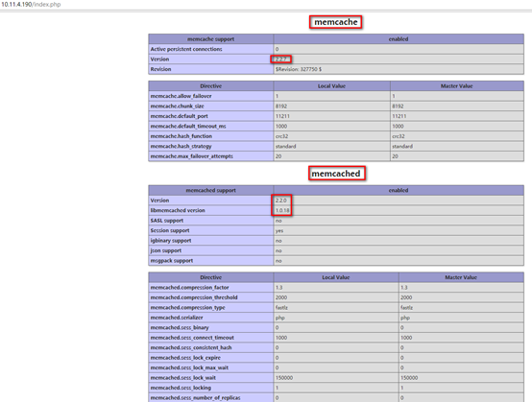This screenshot has height=402, width=532.
Task: Click the 'msgpack support' row label
Action: pyautogui.click(x=172, y=261)
